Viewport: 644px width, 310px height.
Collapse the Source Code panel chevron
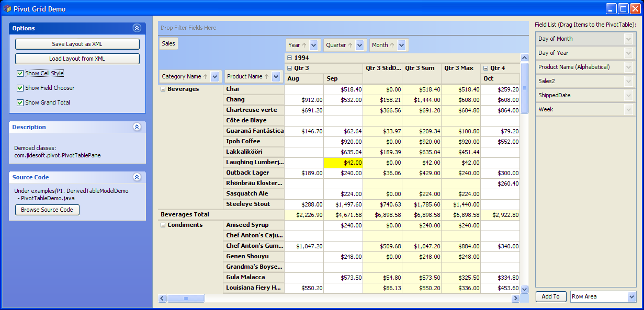(137, 177)
